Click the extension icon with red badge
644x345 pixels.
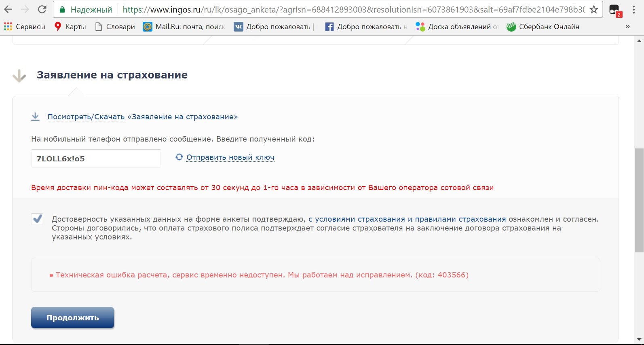point(614,10)
